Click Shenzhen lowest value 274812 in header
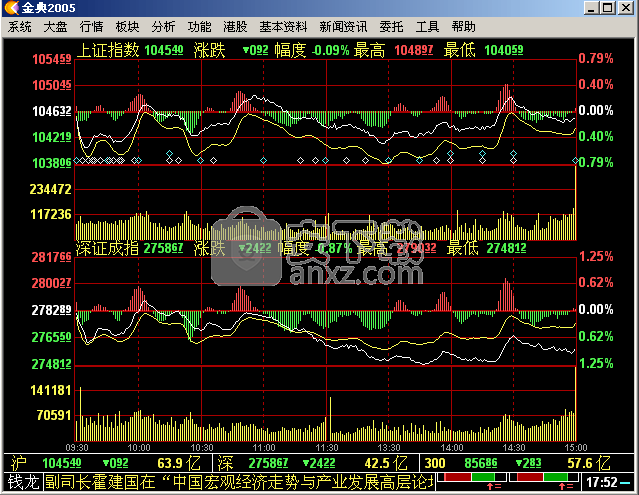This screenshot has width=639, height=495. coord(507,249)
